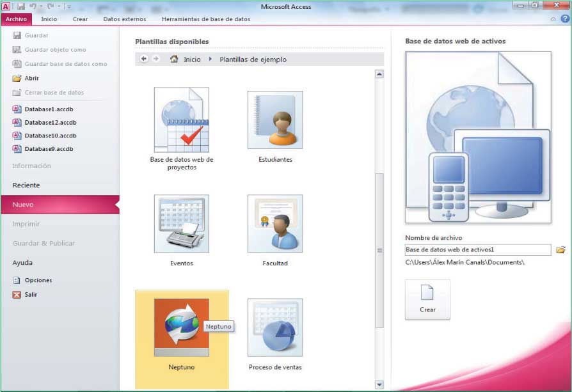Click the forward arrow in template navigation
572x392 pixels.
point(155,59)
